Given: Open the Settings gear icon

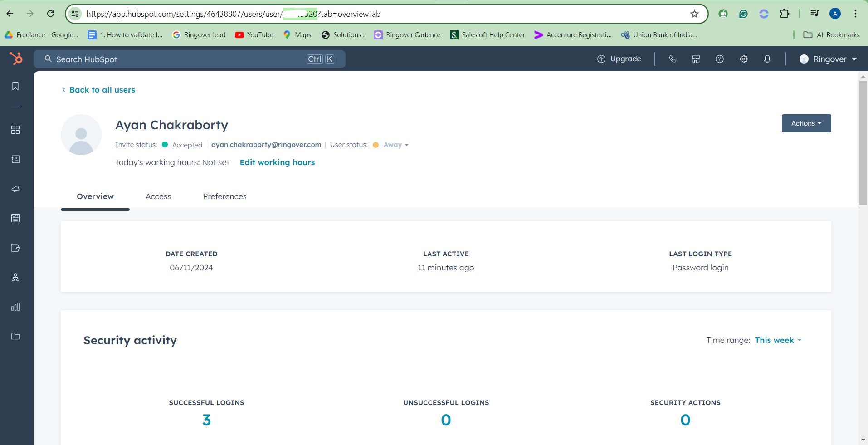Looking at the screenshot, I should [744, 59].
